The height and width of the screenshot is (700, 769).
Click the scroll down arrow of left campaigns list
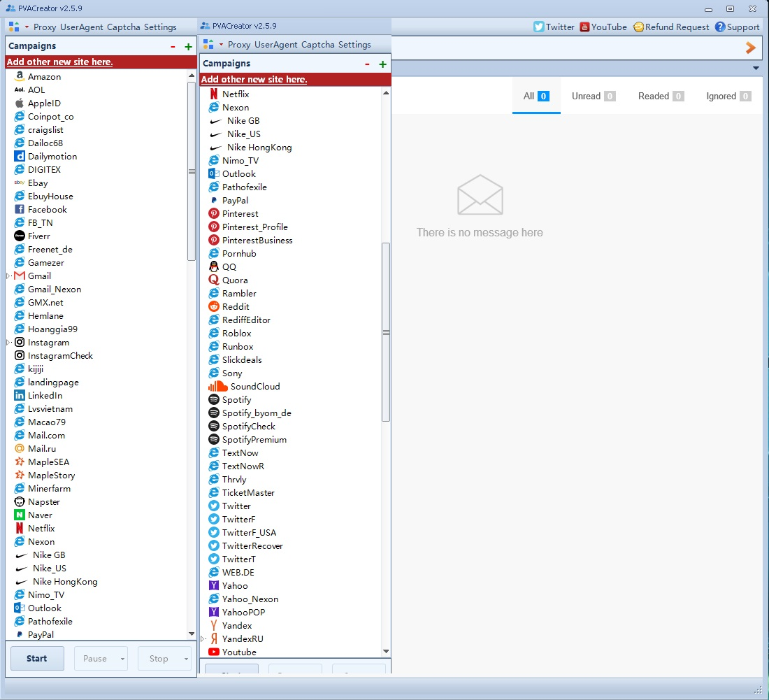pos(192,634)
